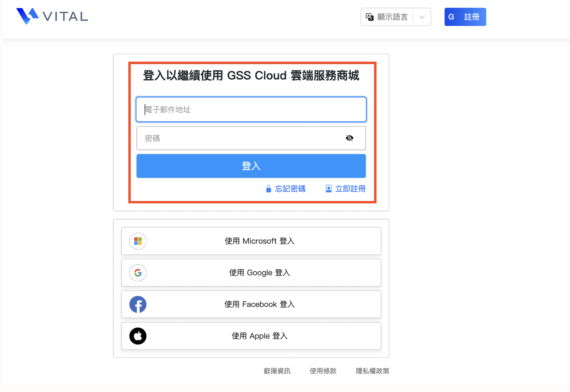Toggle password visibility eye icon
Screen dimensions: 570x392
[349, 138]
